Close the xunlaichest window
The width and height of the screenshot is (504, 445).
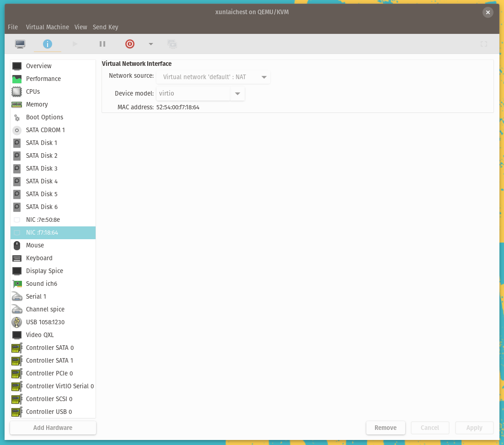point(488,12)
